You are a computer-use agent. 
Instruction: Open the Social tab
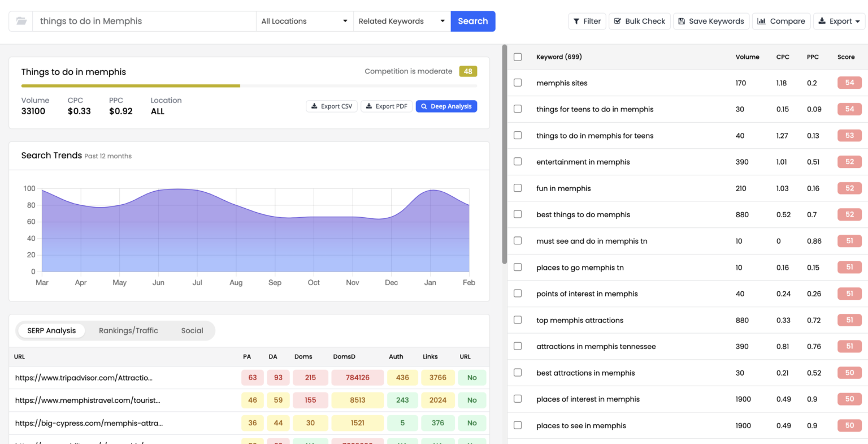click(x=192, y=330)
